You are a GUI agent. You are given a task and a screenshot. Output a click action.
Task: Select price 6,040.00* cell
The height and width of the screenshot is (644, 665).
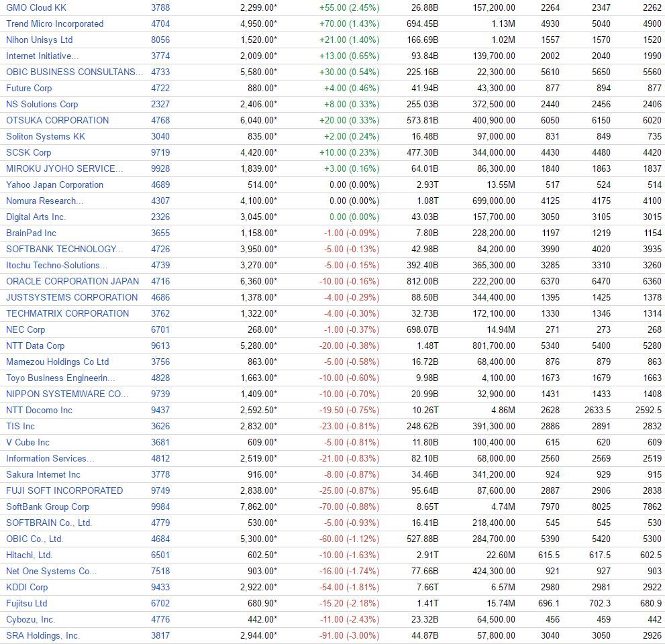(259, 120)
